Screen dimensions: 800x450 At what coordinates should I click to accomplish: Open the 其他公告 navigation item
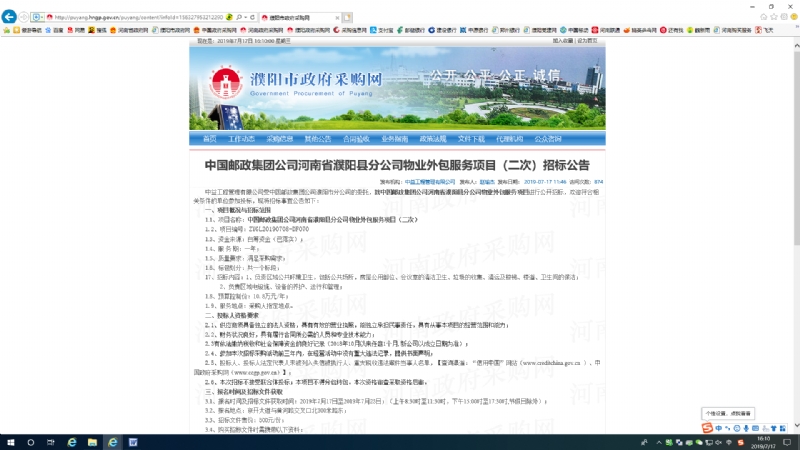coord(317,139)
